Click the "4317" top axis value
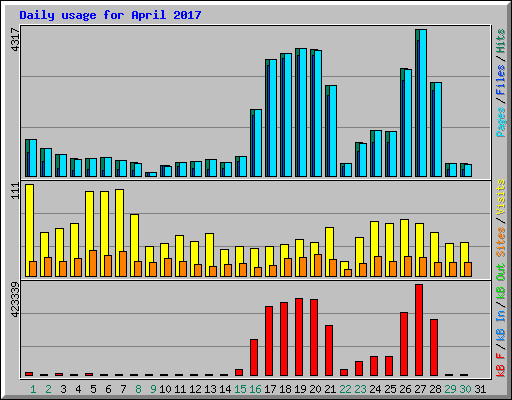Screen dimensions: 512x400 tap(15, 40)
